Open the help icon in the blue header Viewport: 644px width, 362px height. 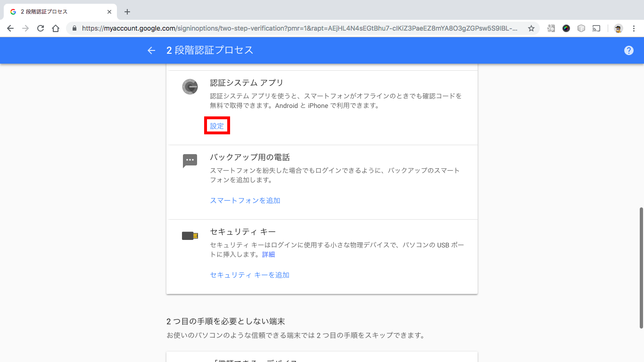628,50
